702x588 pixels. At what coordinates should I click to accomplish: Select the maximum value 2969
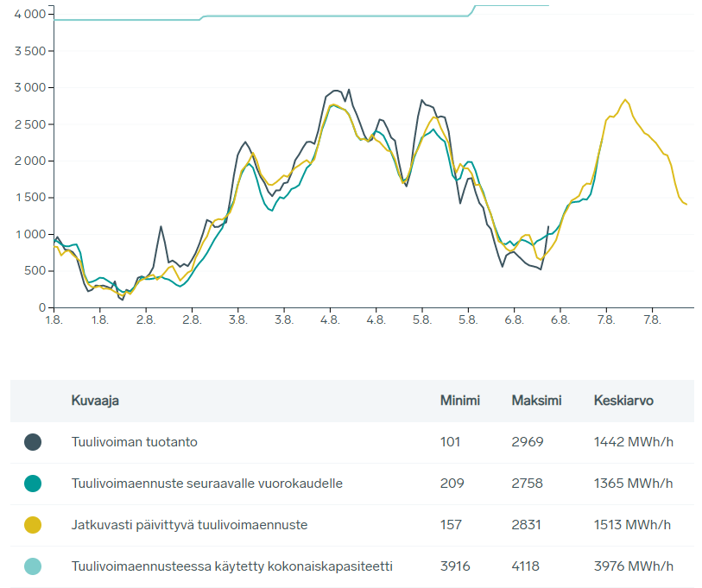tap(527, 442)
